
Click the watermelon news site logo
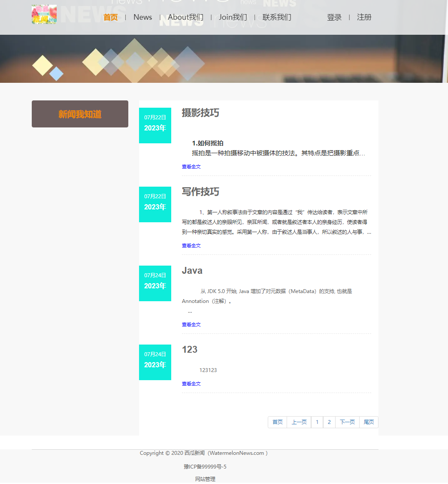[44, 14]
